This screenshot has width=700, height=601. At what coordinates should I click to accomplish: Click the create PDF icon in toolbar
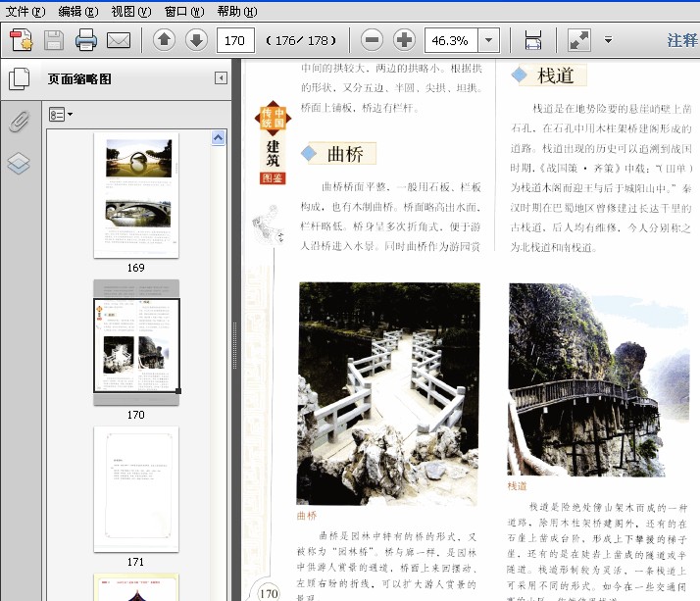[21, 40]
